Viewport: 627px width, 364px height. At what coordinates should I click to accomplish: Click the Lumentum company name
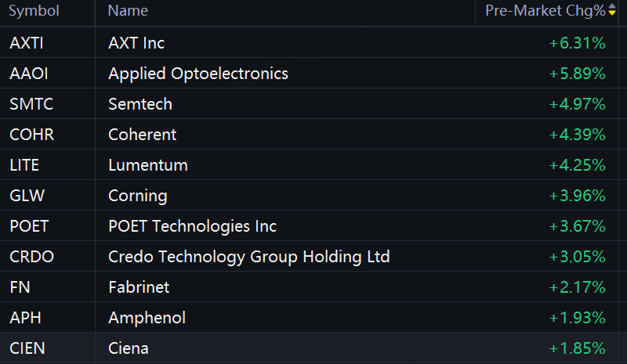pos(148,165)
